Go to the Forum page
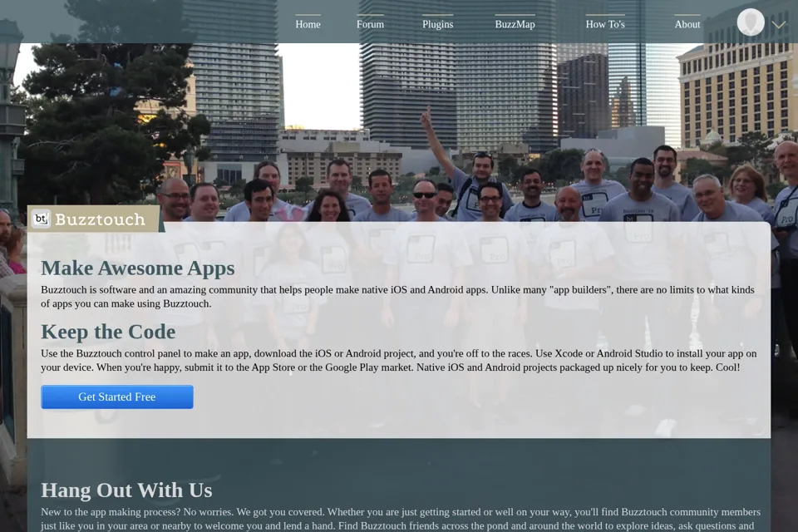 coord(370,24)
